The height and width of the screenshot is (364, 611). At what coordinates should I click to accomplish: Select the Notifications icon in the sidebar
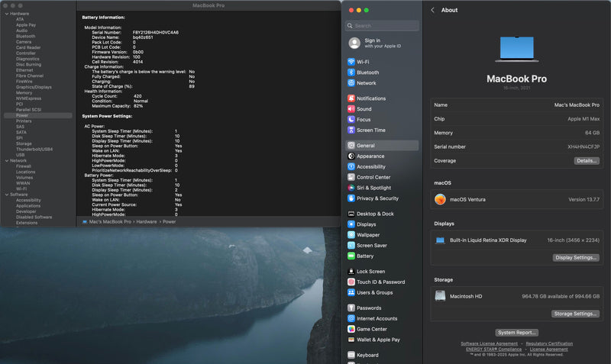click(x=351, y=98)
